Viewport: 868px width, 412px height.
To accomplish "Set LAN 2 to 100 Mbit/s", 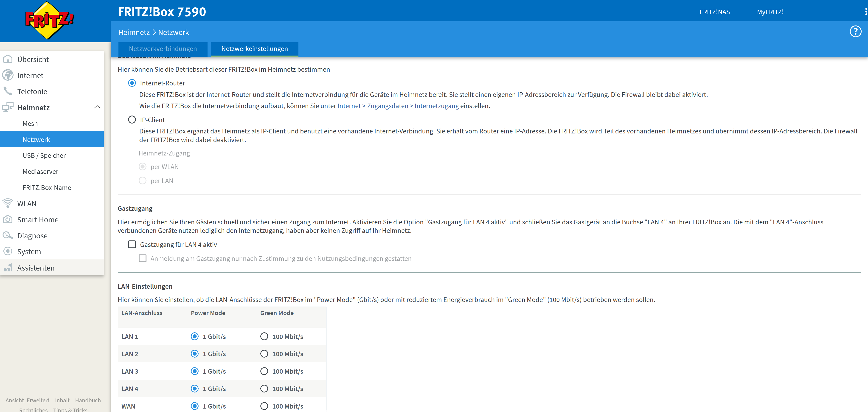I will click(x=264, y=354).
